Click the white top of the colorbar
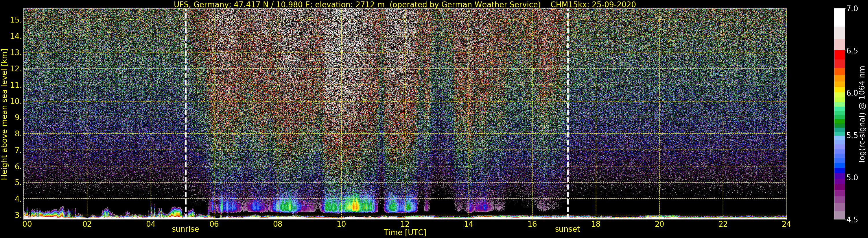 [839, 18]
